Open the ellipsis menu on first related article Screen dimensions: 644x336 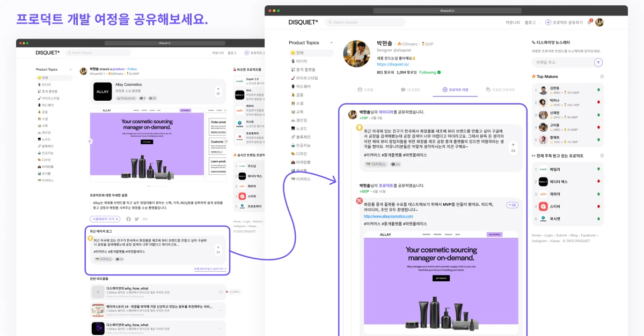coord(220,292)
